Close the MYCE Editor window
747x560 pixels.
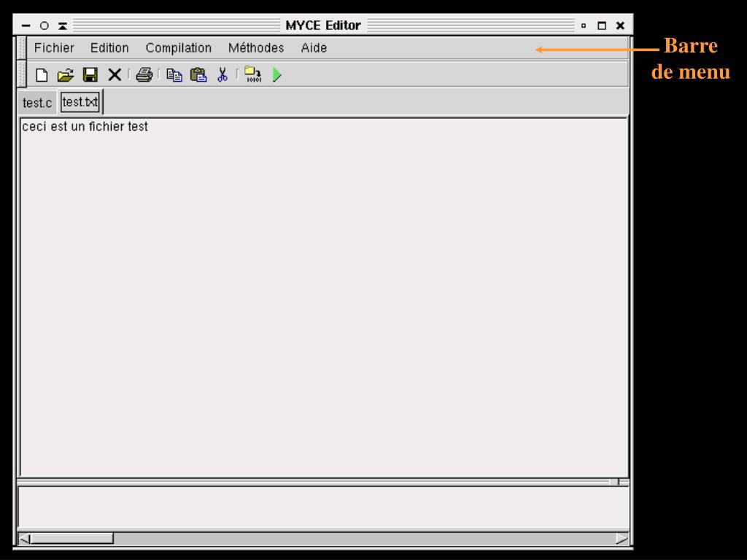tap(620, 26)
